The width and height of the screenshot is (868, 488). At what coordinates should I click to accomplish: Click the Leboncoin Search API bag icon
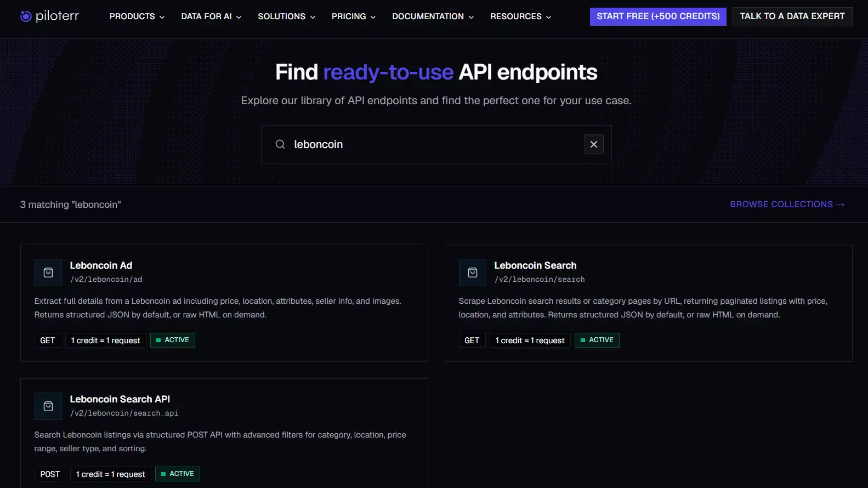tap(48, 406)
